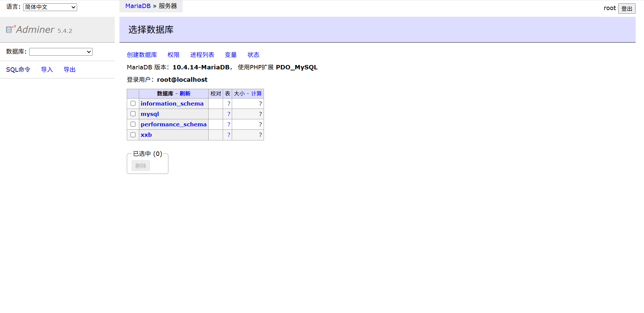Click the 表 tables column header
This screenshot has width=644, height=313.
pyautogui.click(x=227, y=93)
